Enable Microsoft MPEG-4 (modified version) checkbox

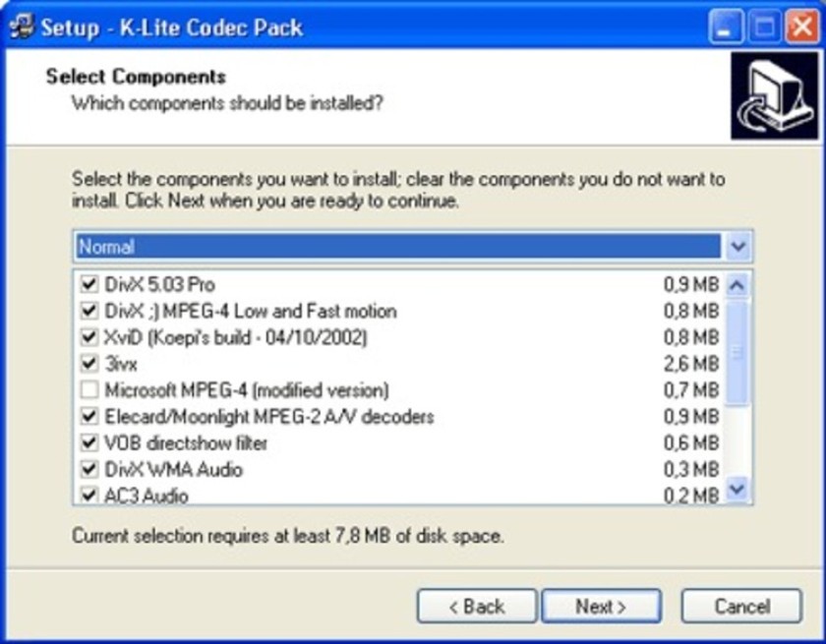(89, 390)
